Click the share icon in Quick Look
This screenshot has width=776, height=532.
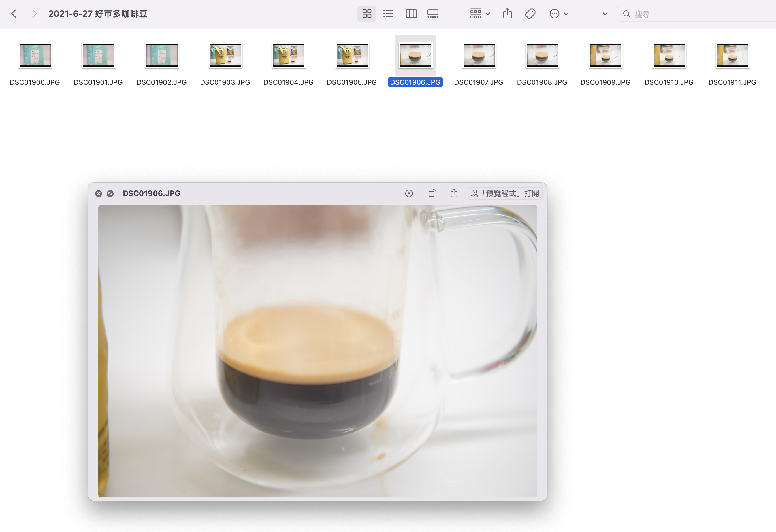(454, 193)
